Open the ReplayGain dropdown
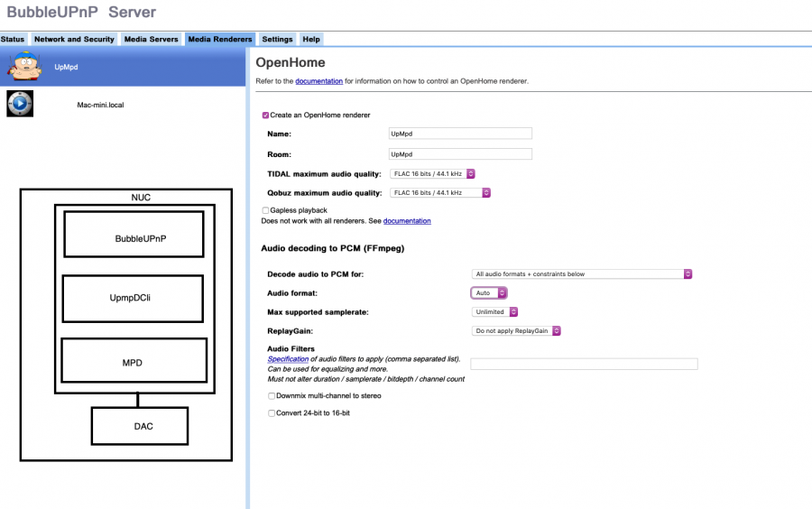This screenshot has width=812, height=509. [516, 331]
